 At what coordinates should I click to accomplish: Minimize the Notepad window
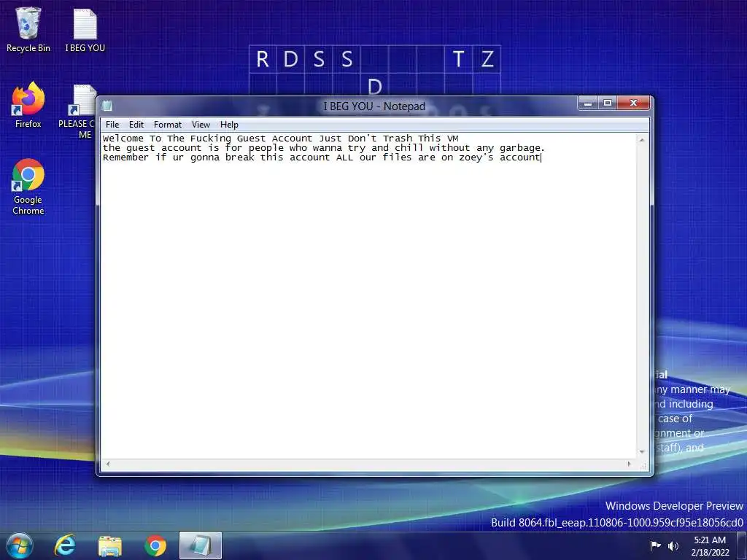click(x=589, y=104)
